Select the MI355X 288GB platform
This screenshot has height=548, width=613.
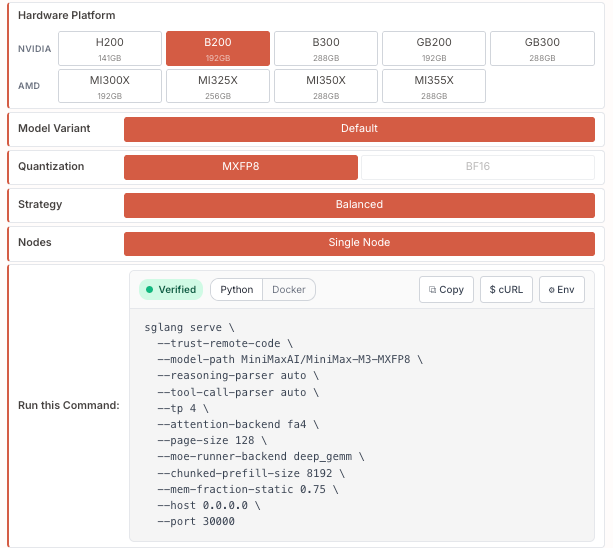tap(434, 86)
